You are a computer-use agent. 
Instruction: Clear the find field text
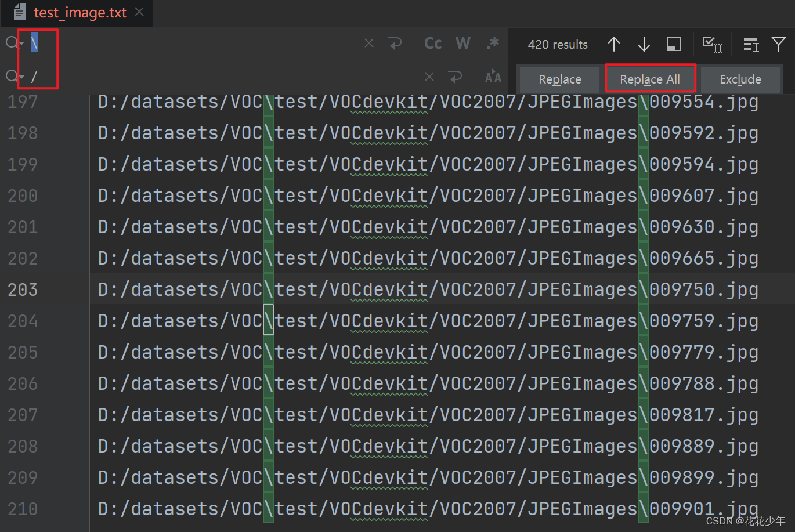tap(369, 44)
